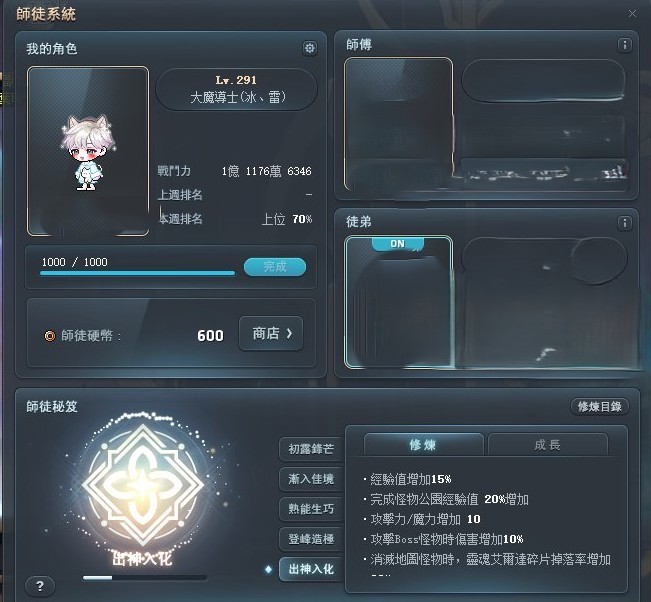Open help question mark button
This screenshot has width=651, height=602.
coord(39,586)
